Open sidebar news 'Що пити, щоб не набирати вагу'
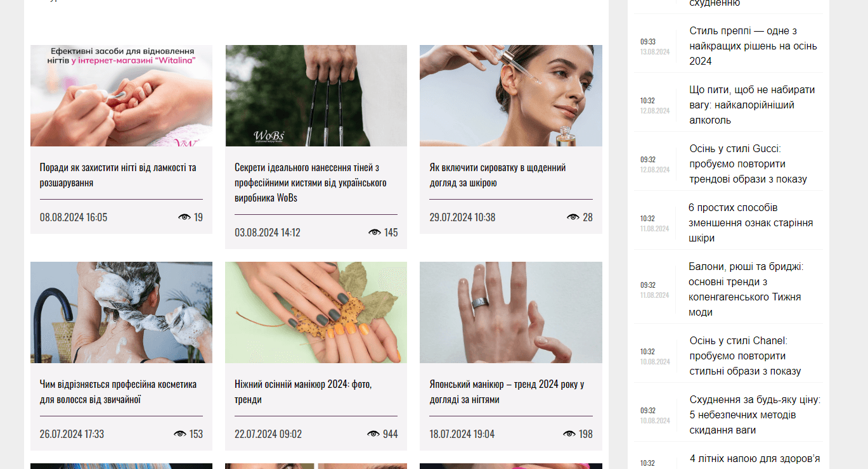Image resolution: width=868 pixels, height=469 pixels. tap(752, 105)
